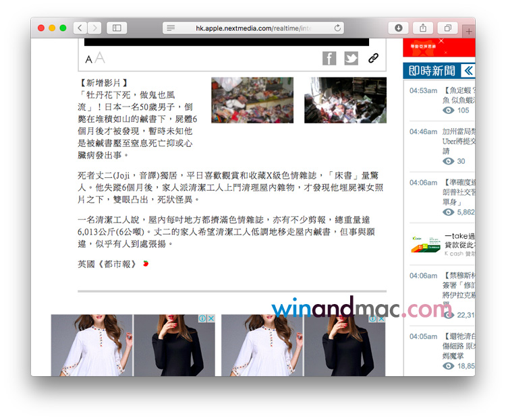This screenshot has height=420, width=506.
Task: Share article via Facebook icon
Action: [x=329, y=59]
